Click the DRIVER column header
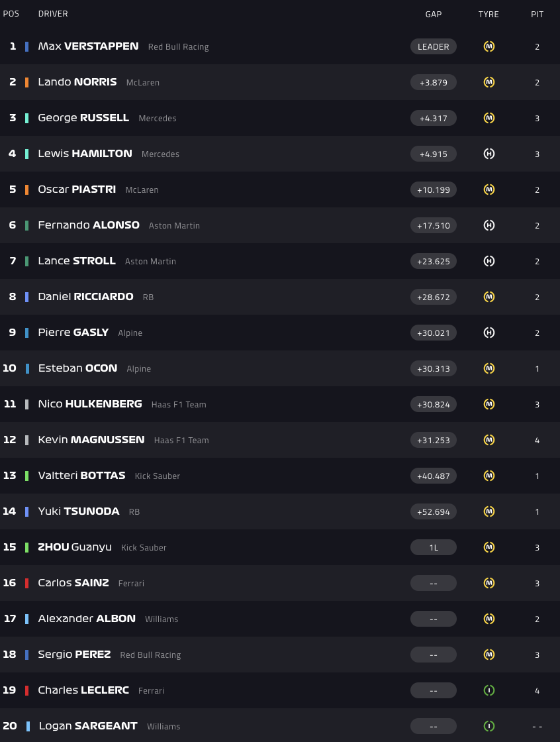Screen dimensions: 560x742 pyautogui.click(x=53, y=14)
